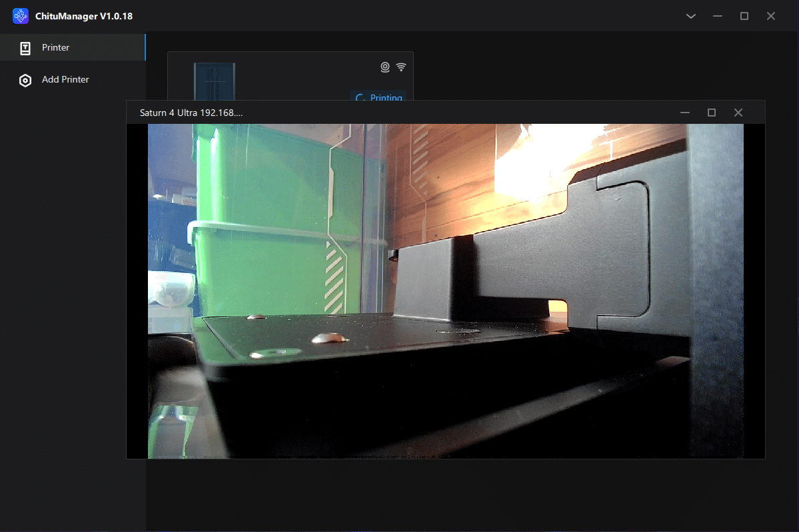
Task: Close the Saturn 4 Ultra camera window
Action: click(738, 113)
